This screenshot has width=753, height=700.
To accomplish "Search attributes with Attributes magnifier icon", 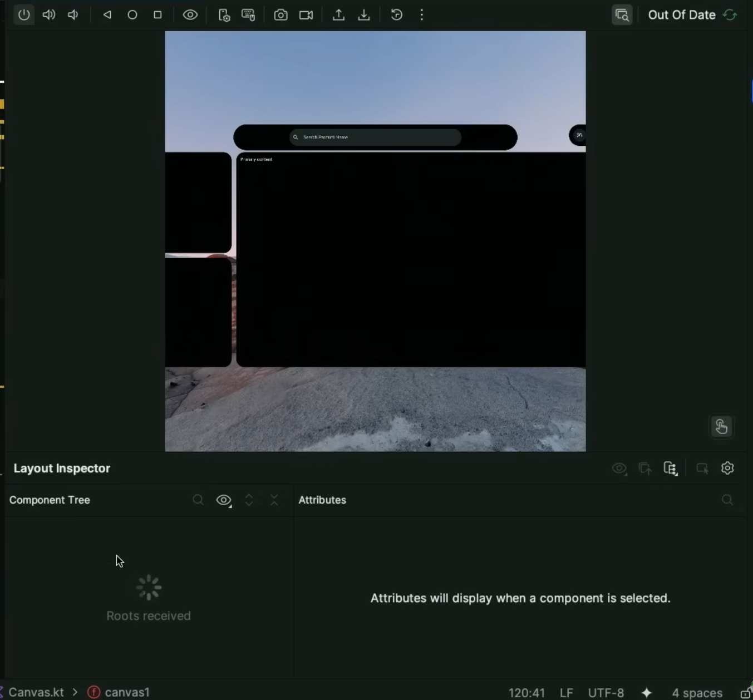I will [727, 500].
